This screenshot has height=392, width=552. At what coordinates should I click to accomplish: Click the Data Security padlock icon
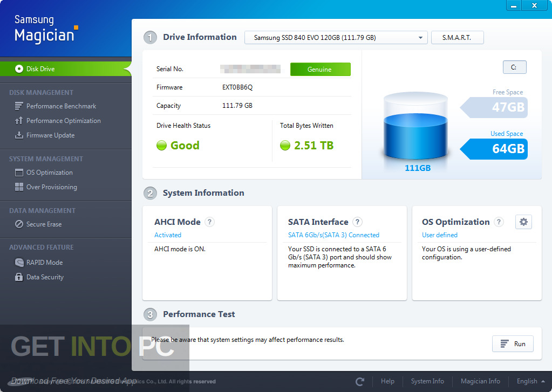tap(19, 277)
